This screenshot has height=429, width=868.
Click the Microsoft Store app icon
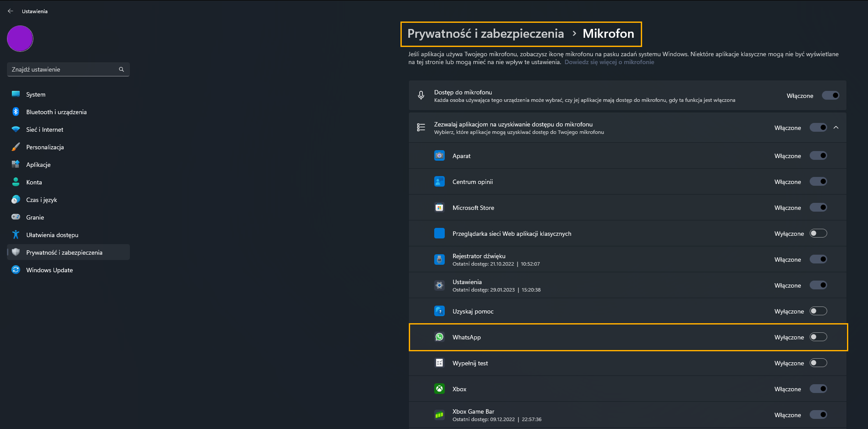439,207
